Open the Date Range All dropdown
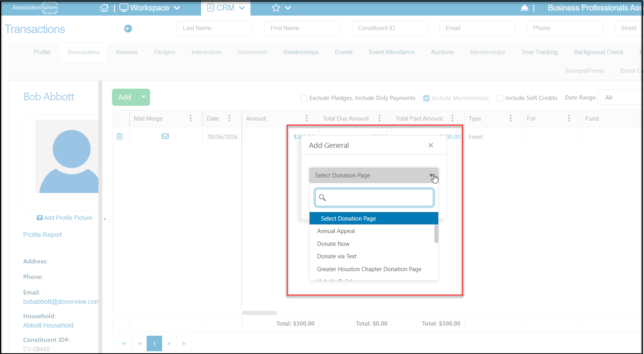Viewport: 644px width, 354px height. click(620, 97)
